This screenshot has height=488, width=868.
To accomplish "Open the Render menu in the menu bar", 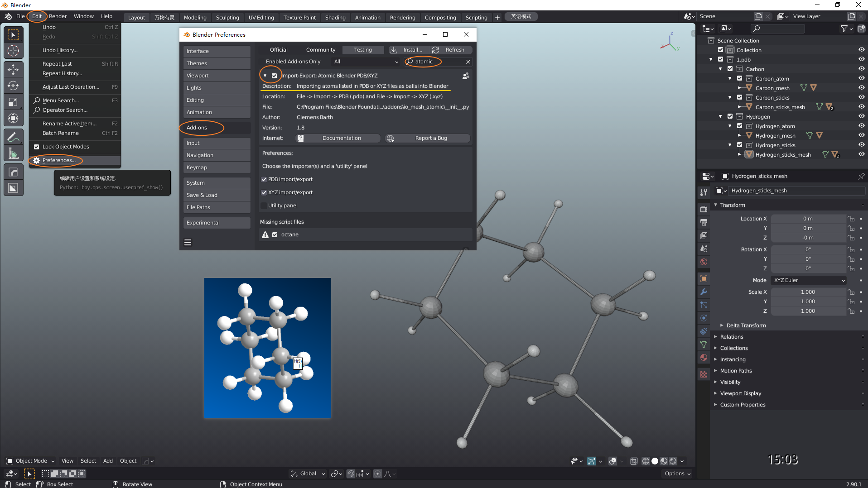I will [58, 16].
